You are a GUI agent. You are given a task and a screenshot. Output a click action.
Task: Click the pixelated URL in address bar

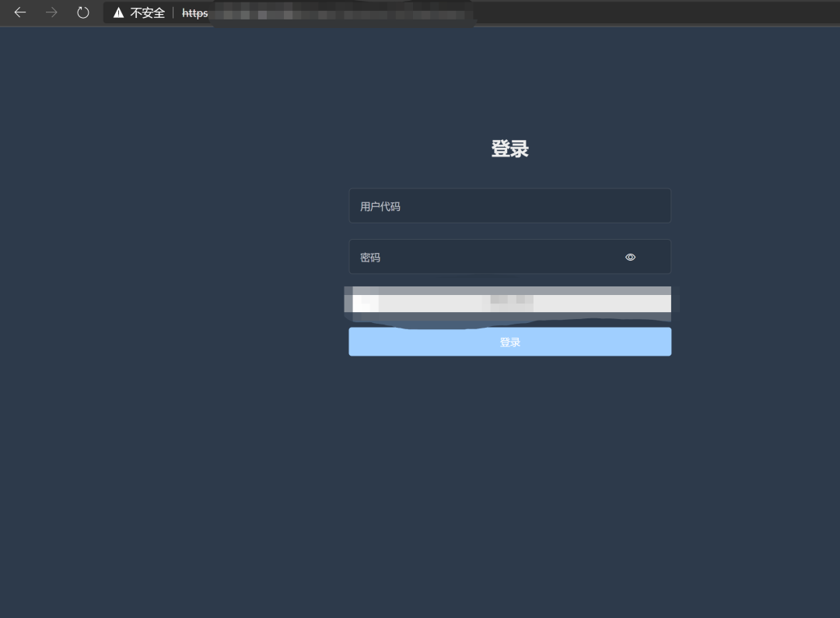pyautogui.click(x=343, y=13)
